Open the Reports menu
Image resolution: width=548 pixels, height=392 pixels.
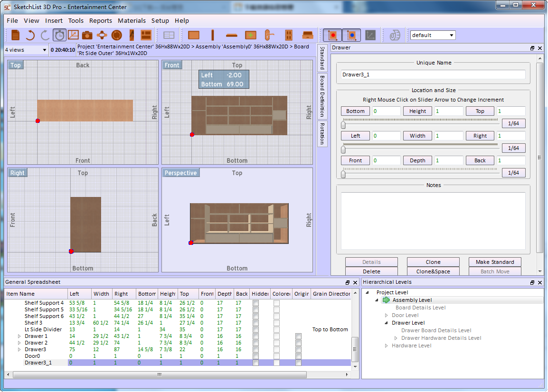point(100,20)
